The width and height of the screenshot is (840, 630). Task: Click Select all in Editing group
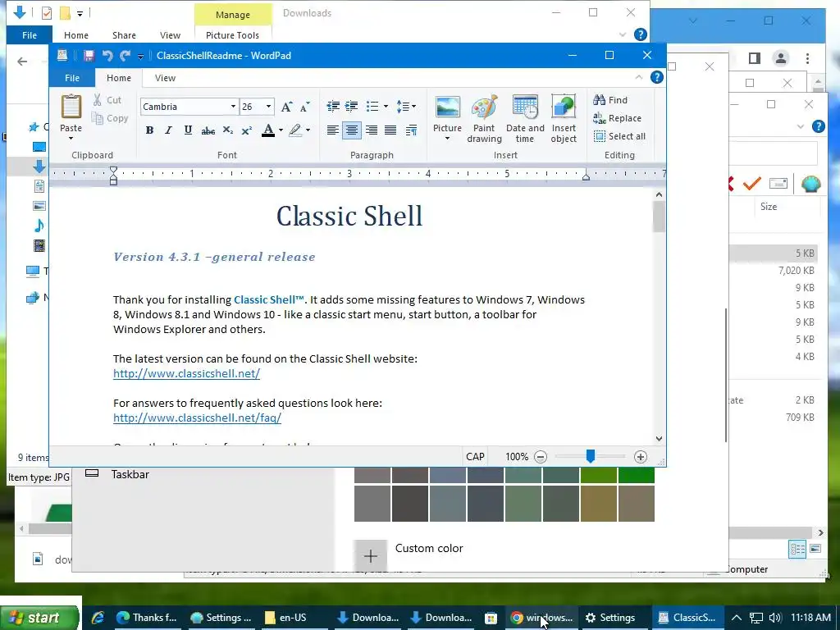[619, 136]
